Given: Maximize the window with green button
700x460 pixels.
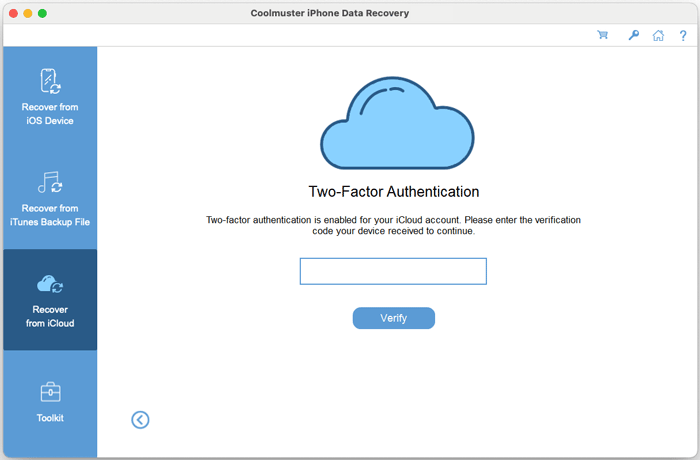Looking at the screenshot, I should pos(42,13).
